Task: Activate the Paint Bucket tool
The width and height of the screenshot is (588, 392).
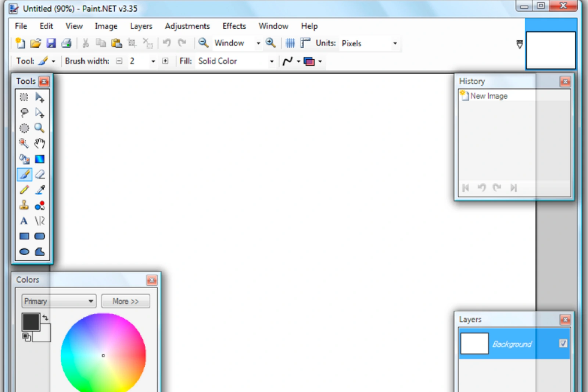Action: [24, 159]
